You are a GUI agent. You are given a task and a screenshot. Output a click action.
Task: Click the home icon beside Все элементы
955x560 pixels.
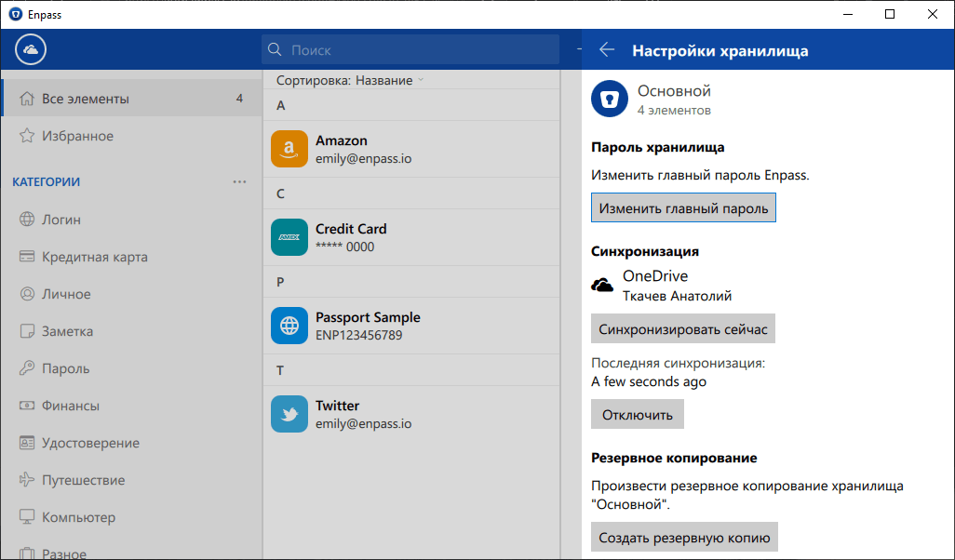(27, 98)
